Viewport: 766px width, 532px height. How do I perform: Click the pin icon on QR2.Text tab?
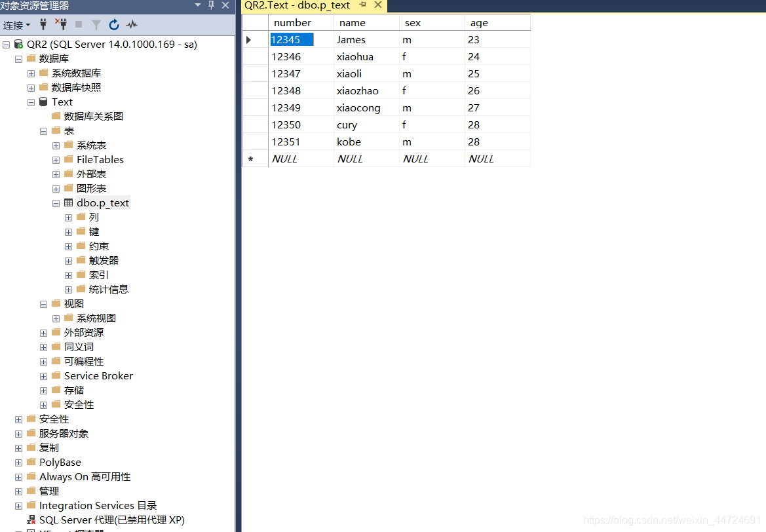(x=363, y=5)
